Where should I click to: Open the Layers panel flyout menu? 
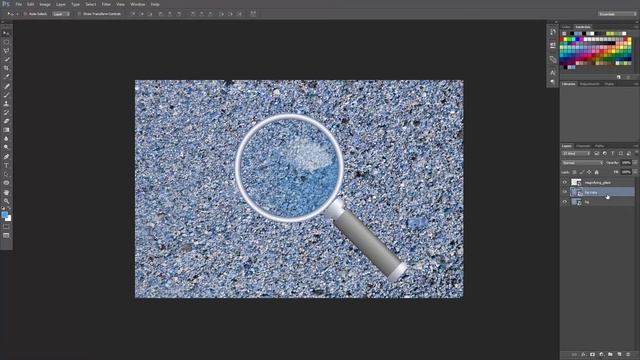coord(636,146)
